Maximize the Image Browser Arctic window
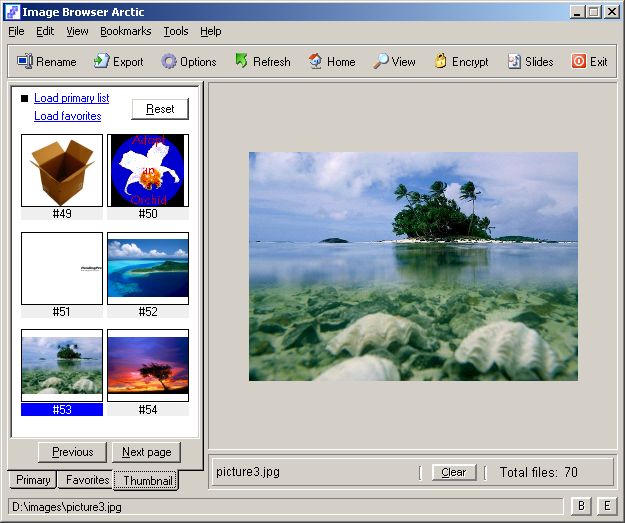 pyautogui.click(x=594, y=12)
